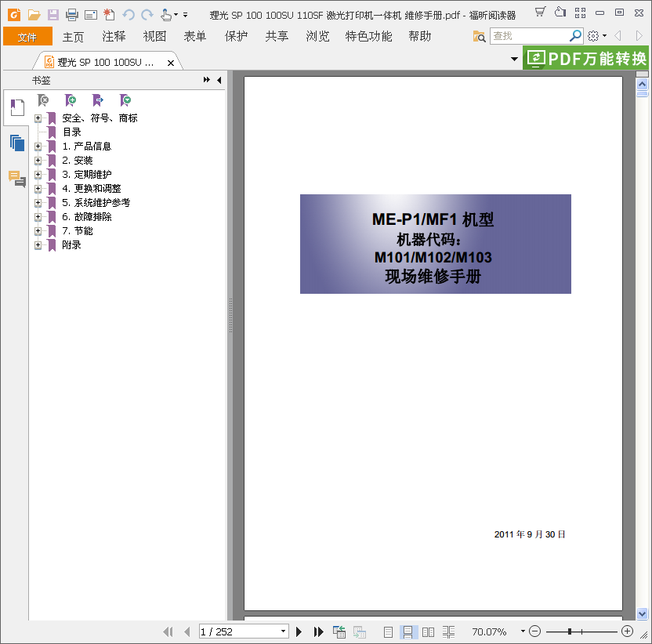Click the Save disk icon
The image size is (652, 644).
click(x=53, y=16)
